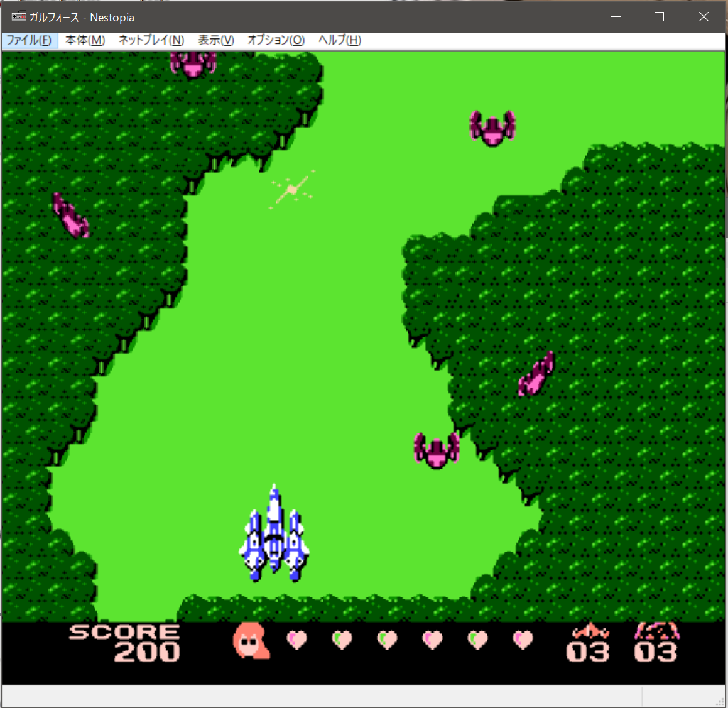This screenshot has width=728, height=708.
Task: Open the ファイル(F) menu
Action: click(30, 40)
